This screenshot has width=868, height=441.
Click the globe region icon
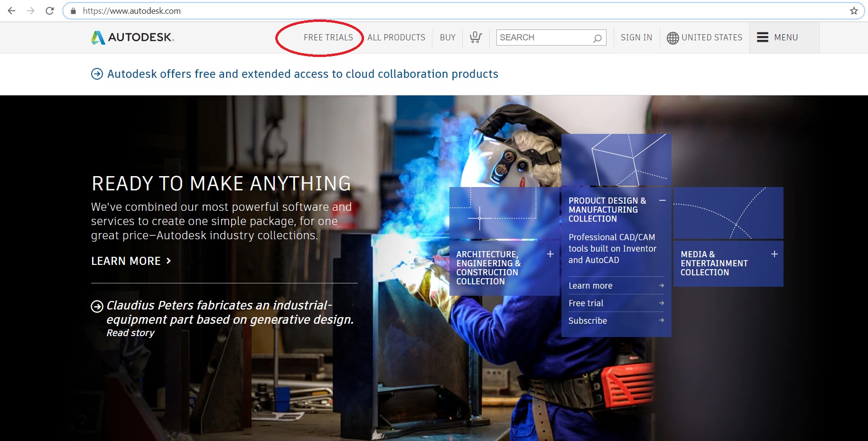click(672, 38)
